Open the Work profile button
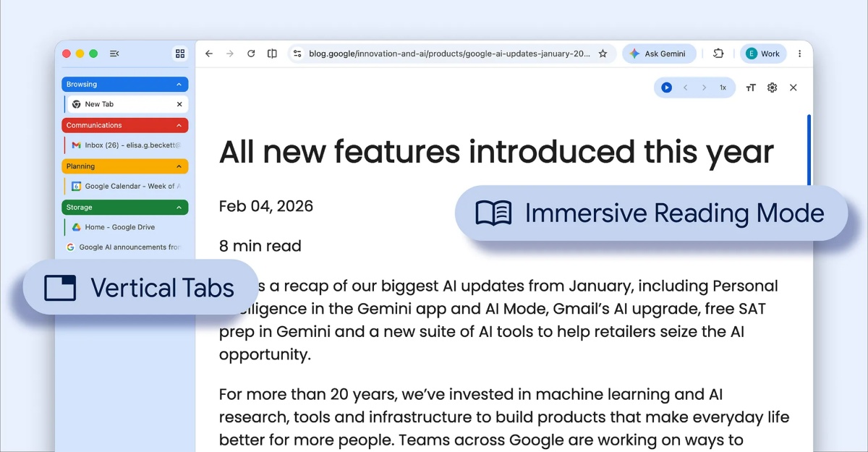 pos(763,53)
